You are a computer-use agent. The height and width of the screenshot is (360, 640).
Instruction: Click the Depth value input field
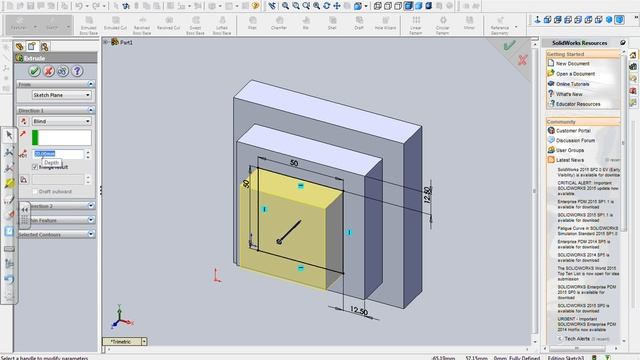tap(58, 154)
